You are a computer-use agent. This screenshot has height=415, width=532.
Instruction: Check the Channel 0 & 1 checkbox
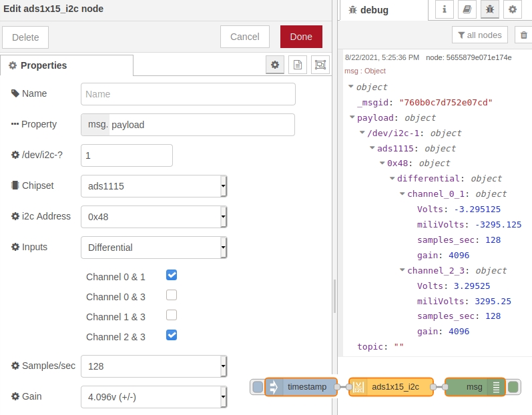pyautogui.click(x=172, y=275)
